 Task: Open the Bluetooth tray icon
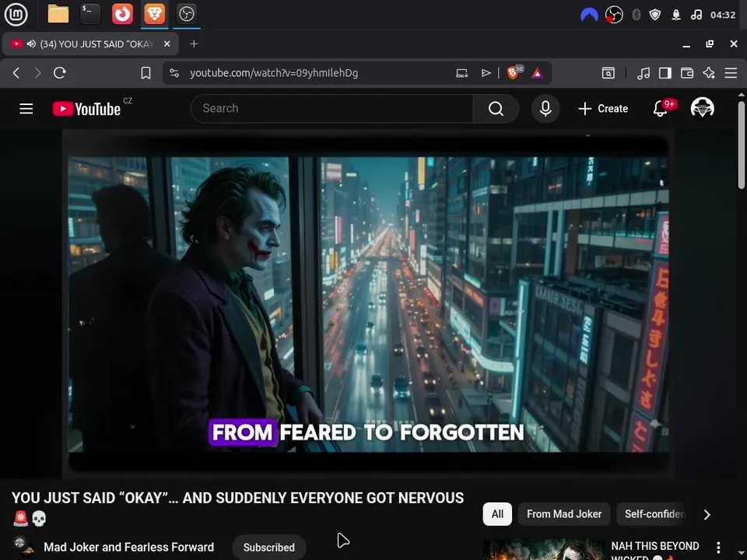tap(636, 15)
